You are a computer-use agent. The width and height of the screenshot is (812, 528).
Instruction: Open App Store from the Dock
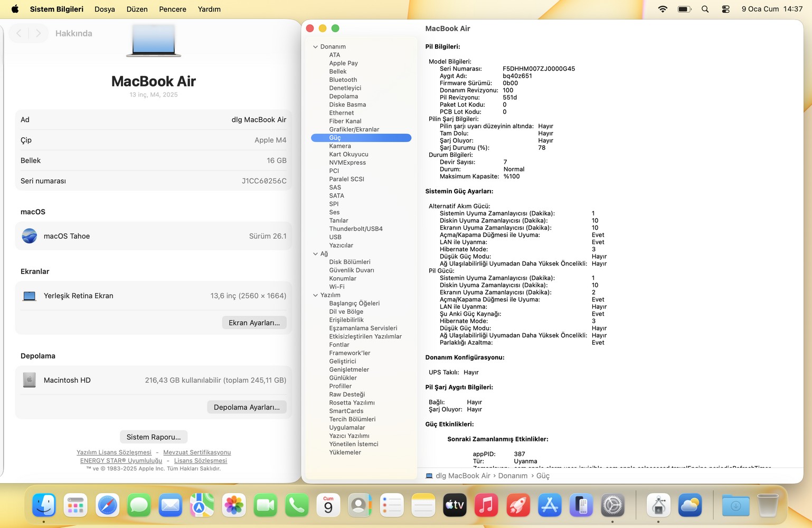(x=550, y=506)
